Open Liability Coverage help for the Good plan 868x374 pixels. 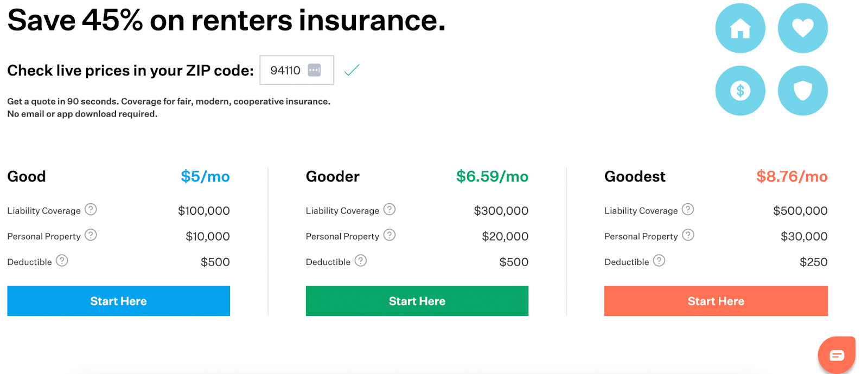tap(91, 209)
